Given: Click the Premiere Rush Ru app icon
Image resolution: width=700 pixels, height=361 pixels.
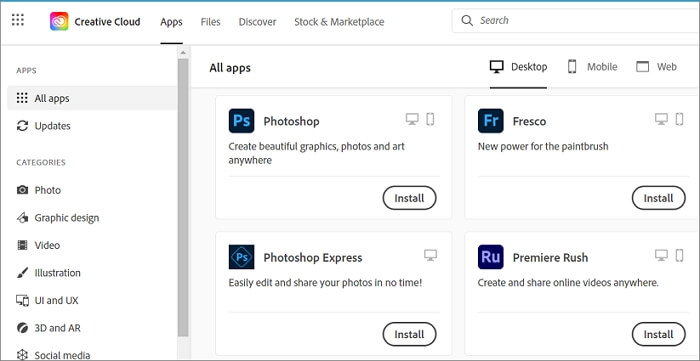Looking at the screenshot, I should (x=491, y=257).
